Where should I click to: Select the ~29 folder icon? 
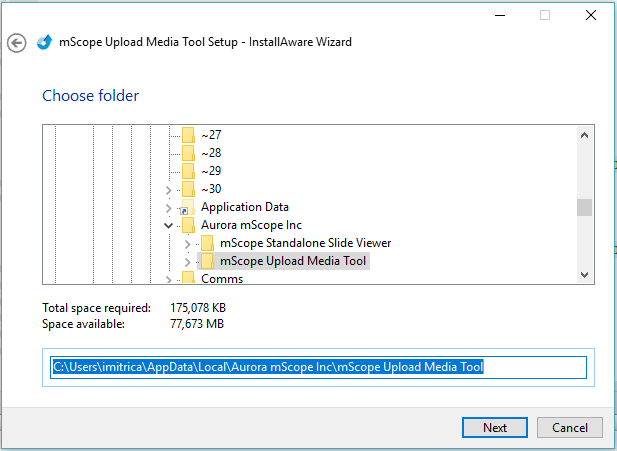coord(188,171)
